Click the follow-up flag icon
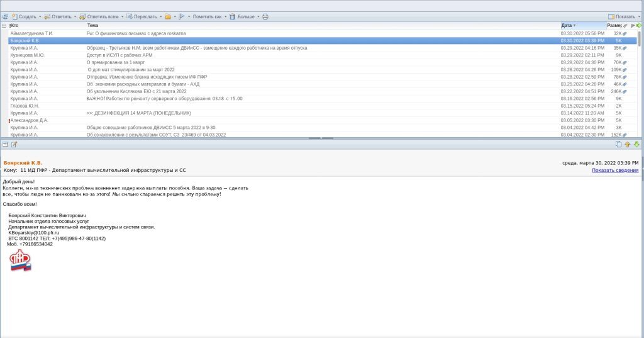The width and height of the screenshot is (644, 338). (182, 16)
